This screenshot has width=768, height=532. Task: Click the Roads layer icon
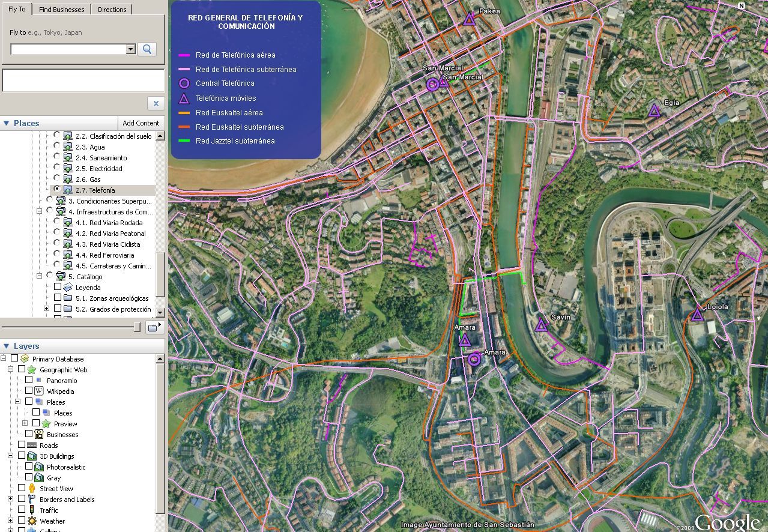coord(32,446)
